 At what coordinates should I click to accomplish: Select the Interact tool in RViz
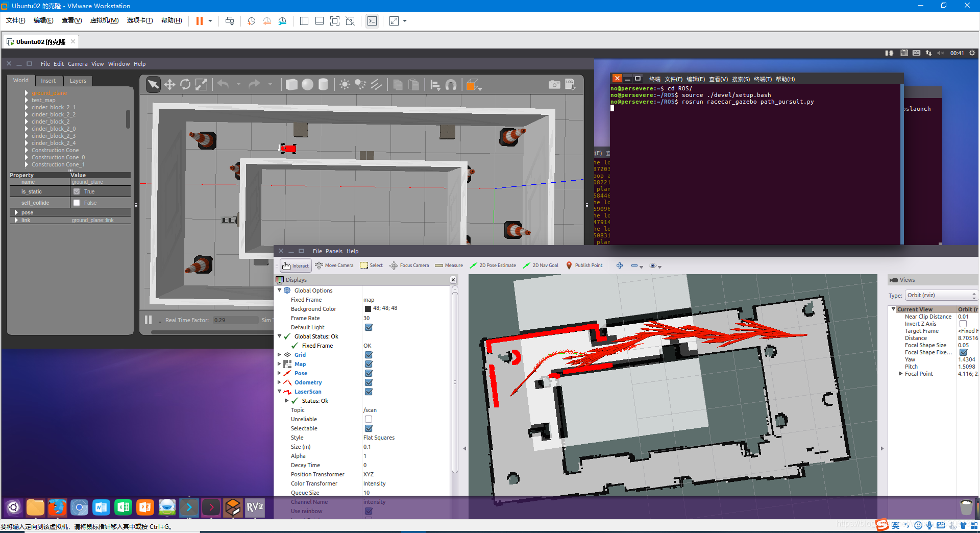tap(296, 265)
